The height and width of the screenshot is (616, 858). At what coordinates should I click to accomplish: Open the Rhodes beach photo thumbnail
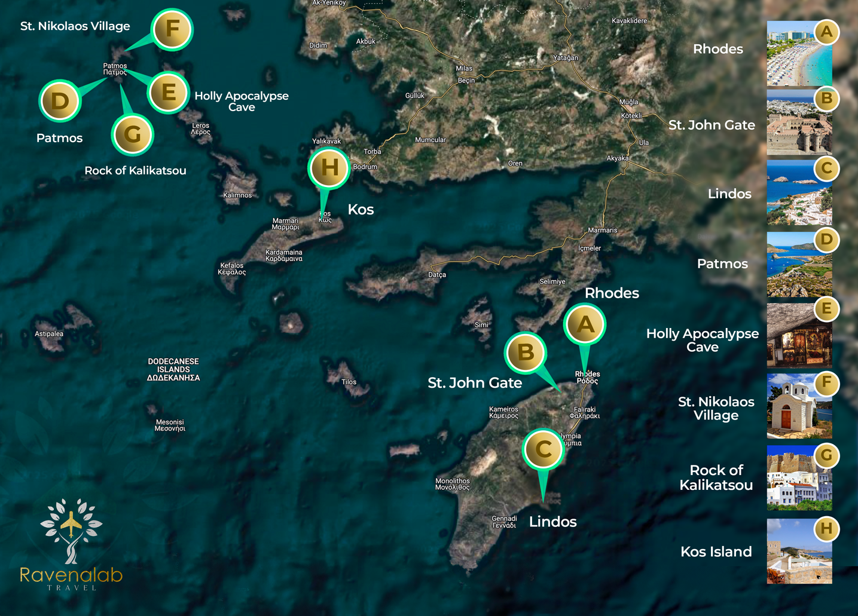pyautogui.click(x=798, y=55)
